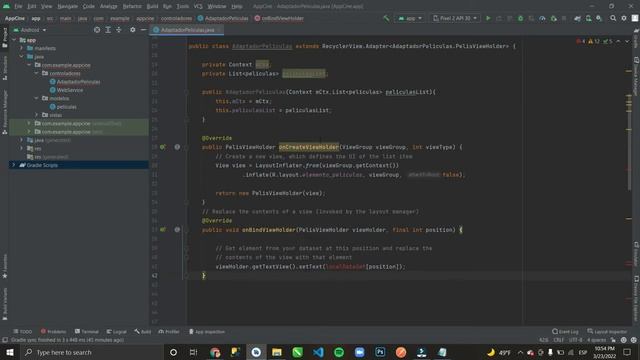640x360 pixels.
Task: Open the Layout Inspector button
Action: pos(607,331)
